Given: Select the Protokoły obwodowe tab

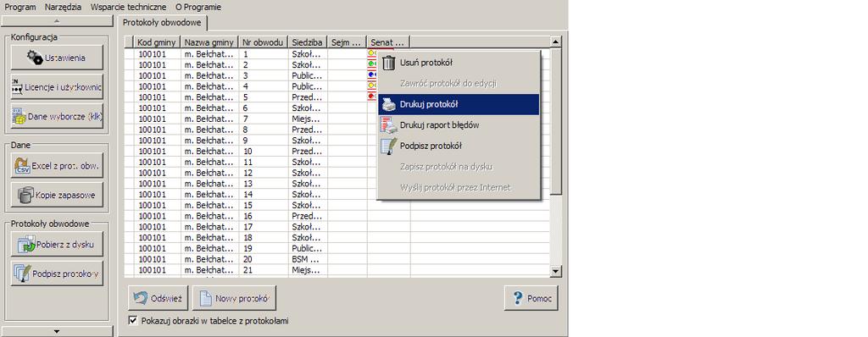Looking at the screenshot, I should click(162, 23).
